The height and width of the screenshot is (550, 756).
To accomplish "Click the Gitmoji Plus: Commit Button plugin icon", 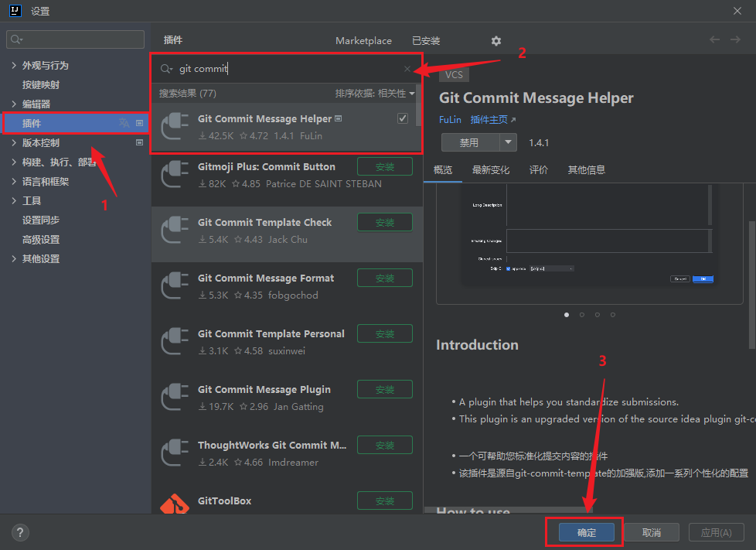I will click(x=175, y=175).
